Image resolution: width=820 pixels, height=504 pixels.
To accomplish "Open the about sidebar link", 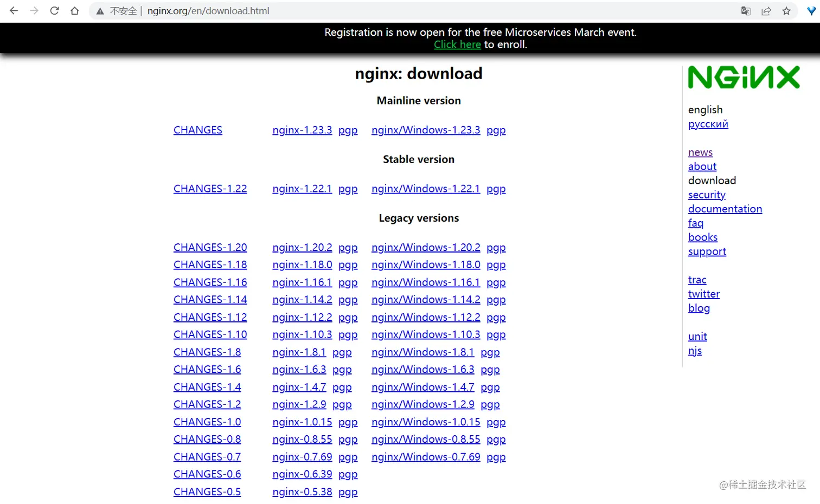I will (702, 166).
